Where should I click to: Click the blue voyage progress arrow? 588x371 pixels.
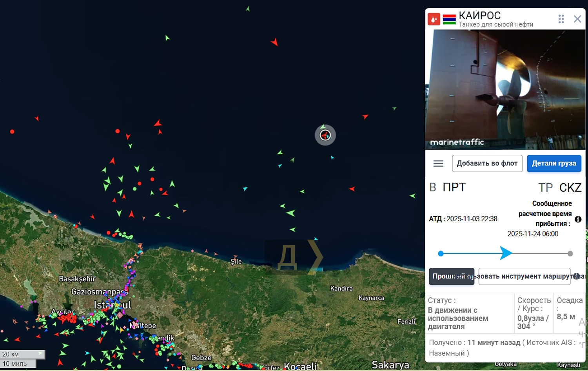click(x=506, y=253)
